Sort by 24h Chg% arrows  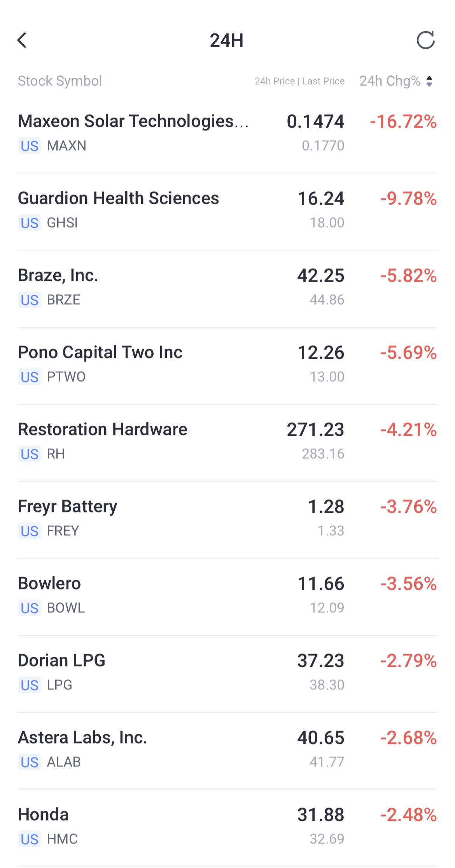pos(429,81)
